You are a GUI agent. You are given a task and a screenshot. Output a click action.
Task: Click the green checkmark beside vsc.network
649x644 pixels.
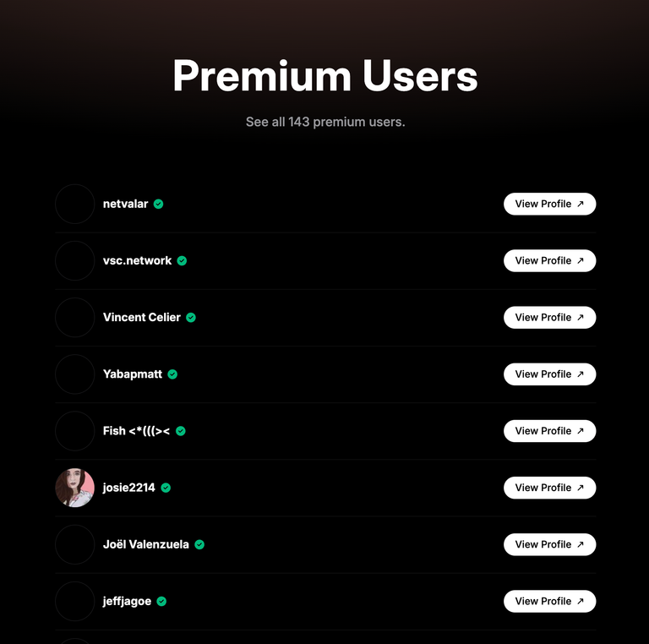[182, 261]
